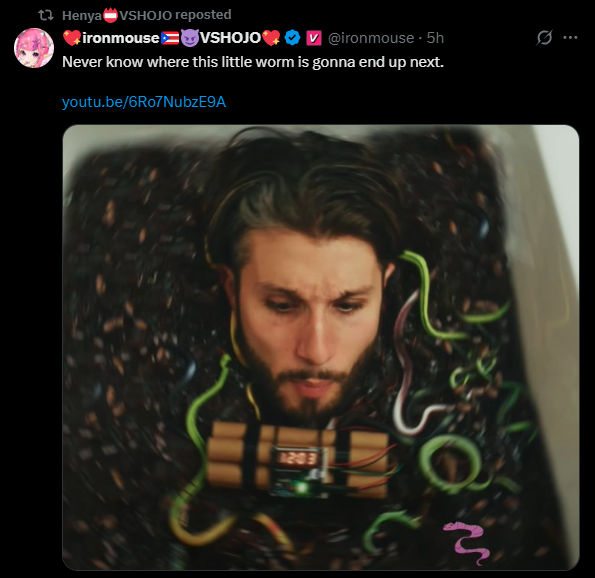Click the purple devil emoji in the name

[189, 38]
